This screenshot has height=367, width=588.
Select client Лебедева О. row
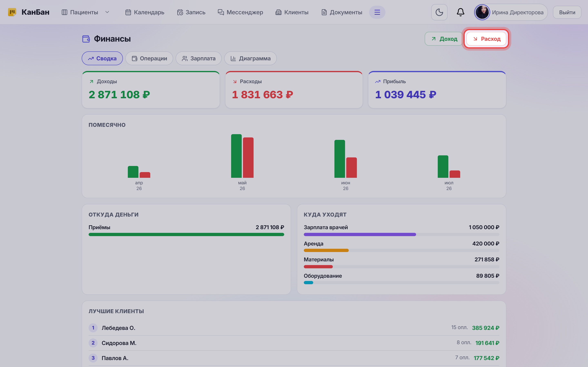tap(294, 328)
